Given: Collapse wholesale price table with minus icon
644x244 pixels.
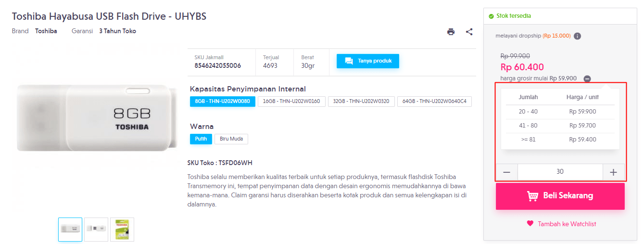Looking at the screenshot, I should click(x=588, y=79).
